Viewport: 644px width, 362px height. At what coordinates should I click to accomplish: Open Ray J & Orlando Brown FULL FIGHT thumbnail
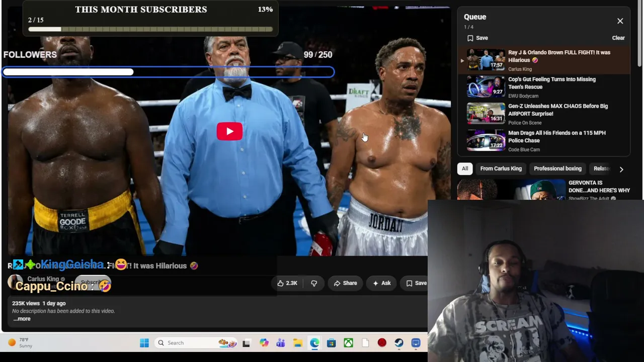(x=486, y=60)
